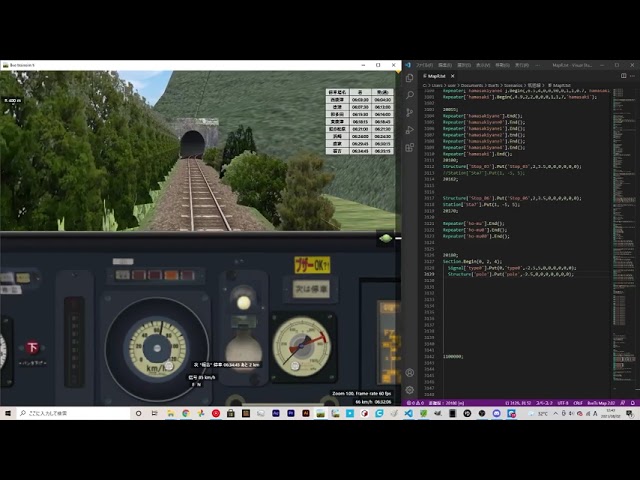Click the VS Code logo in title bar
This screenshot has width=640, height=480.
408,65
